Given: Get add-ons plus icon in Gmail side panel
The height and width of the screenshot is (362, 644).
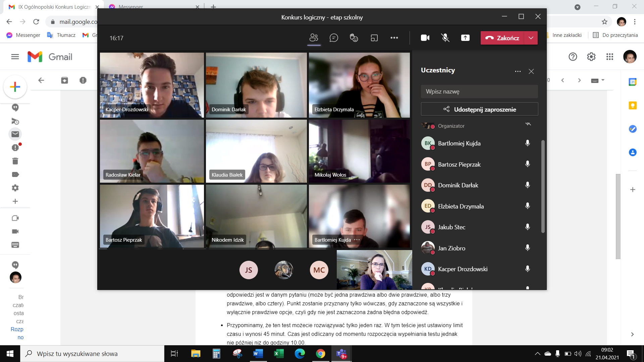Looking at the screenshot, I should 633,190.
